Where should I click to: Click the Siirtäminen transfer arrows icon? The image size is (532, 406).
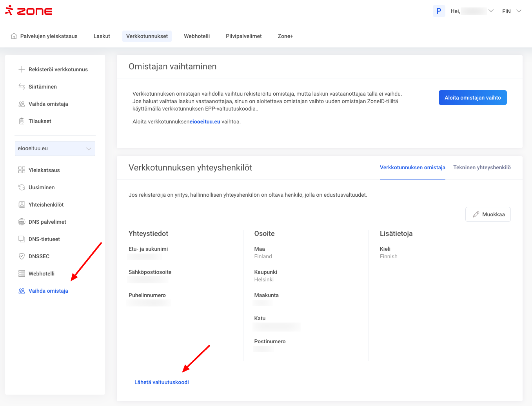(22, 87)
